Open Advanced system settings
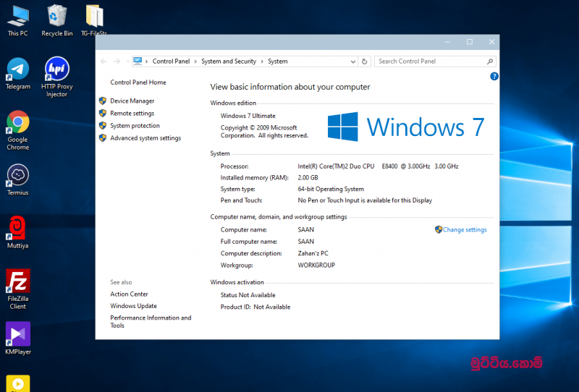The height and width of the screenshot is (392, 579). click(x=145, y=138)
